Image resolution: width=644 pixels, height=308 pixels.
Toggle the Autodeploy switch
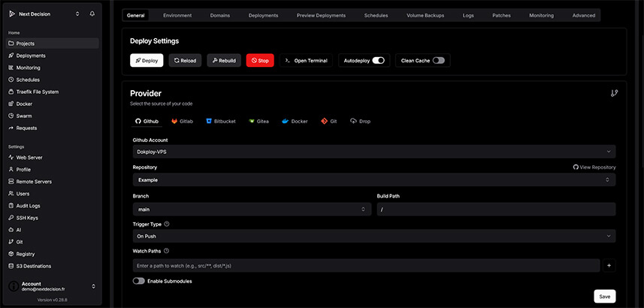click(378, 60)
